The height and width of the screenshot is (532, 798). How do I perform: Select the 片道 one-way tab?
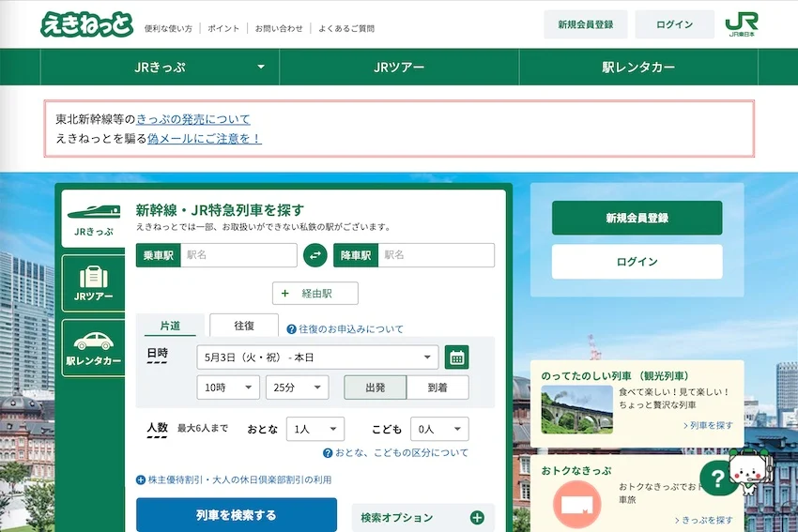(x=170, y=326)
